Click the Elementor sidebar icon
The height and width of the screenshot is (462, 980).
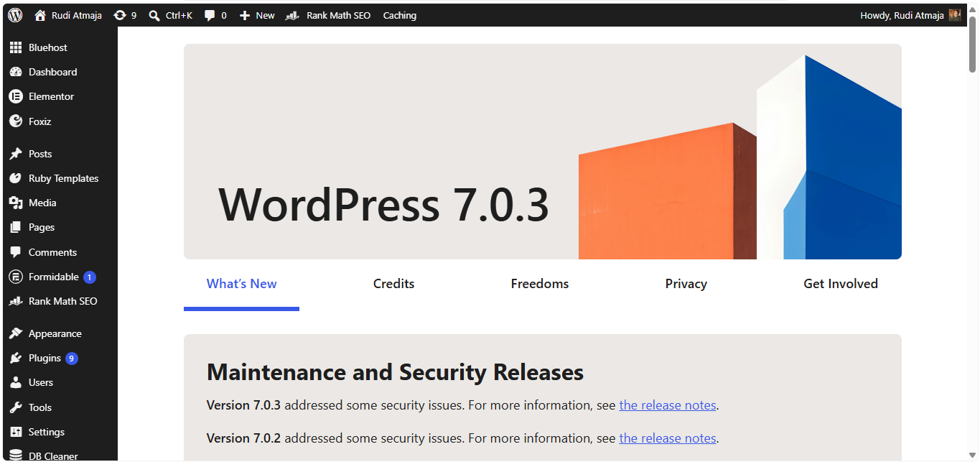pos(16,96)
